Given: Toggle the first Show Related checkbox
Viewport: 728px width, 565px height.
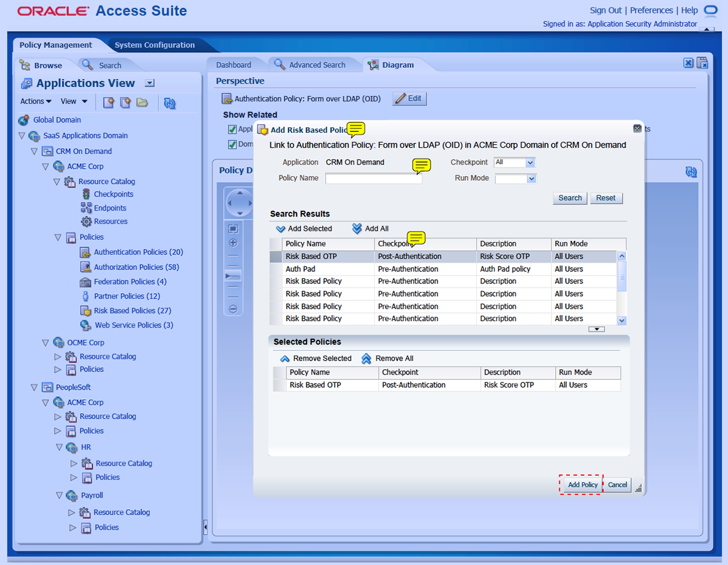Looking at the screenshot, I should 232,129.
